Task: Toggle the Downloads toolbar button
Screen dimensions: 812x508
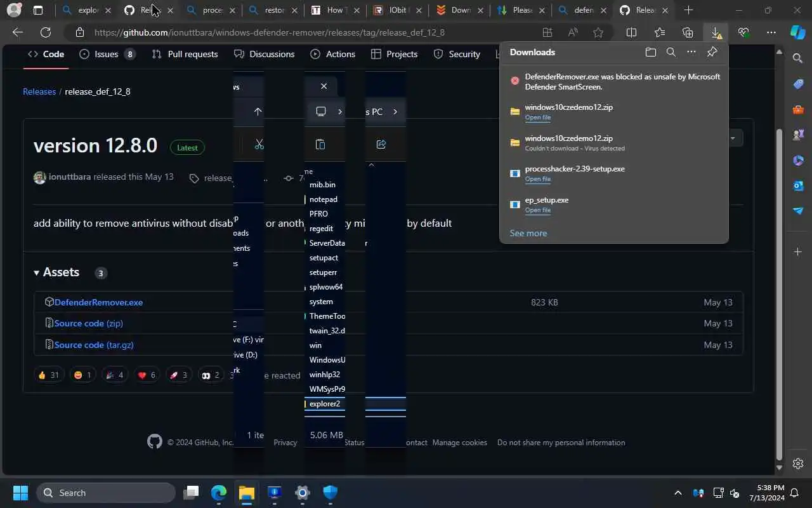Action: click(x=716, y=32)
